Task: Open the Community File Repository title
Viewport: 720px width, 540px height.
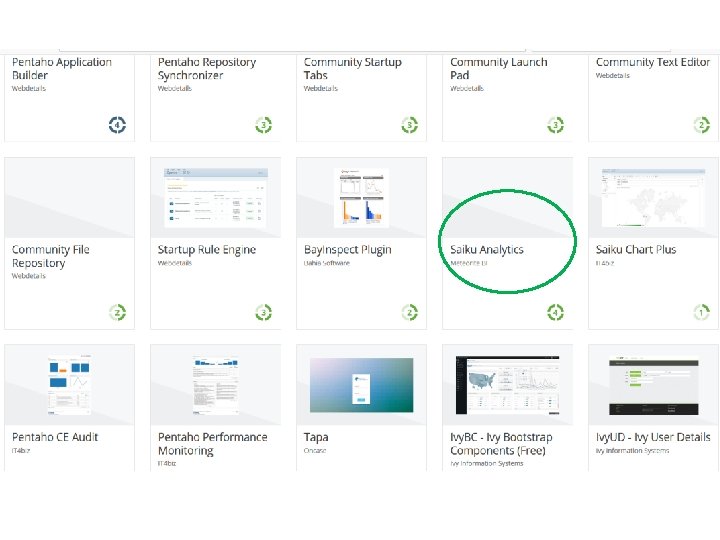Action: click(51, 256)
